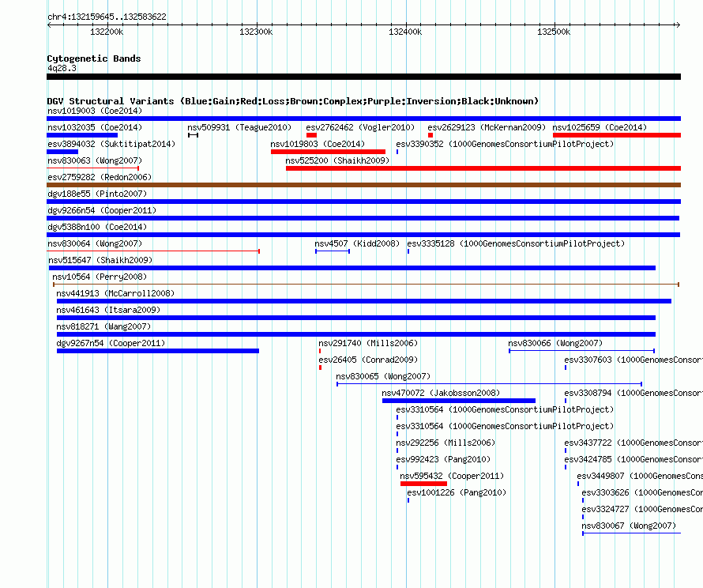Click esv3894032 (Suktitipat2014) label
703x588 pixels.
(111, 144)
